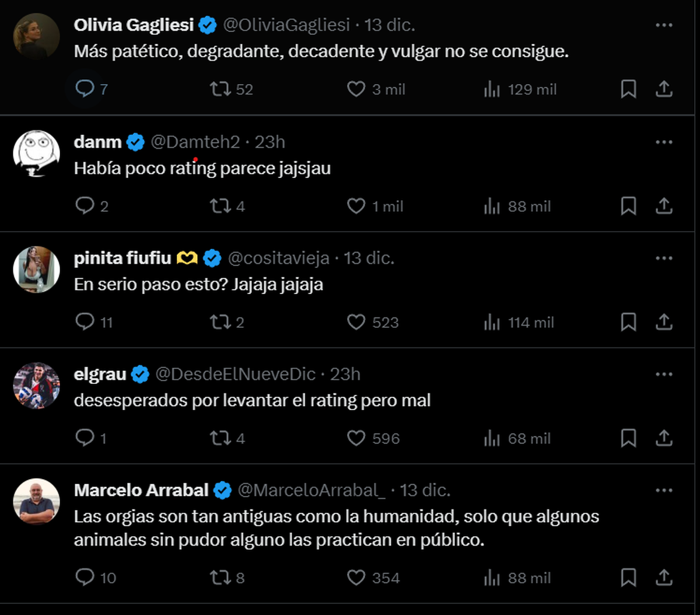Open the @DesdeElNueveDic profile handle
The image size is (700, 615).
235,374
